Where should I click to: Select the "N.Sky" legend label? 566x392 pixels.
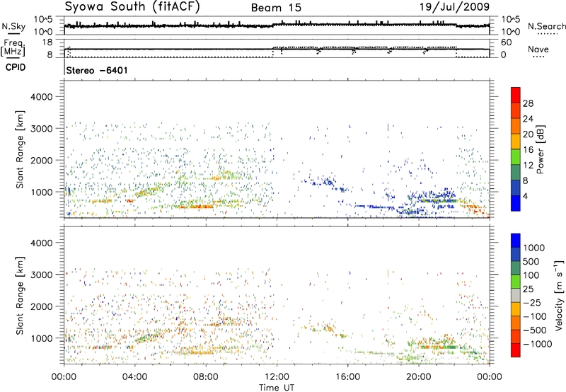coord(13,26)
